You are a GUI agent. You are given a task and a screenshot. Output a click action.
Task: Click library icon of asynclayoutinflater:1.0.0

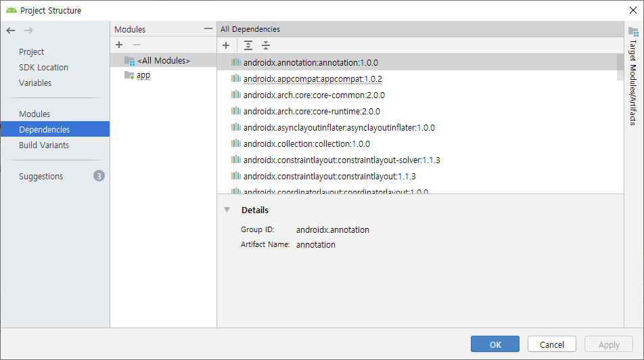[x=235, y=127]
